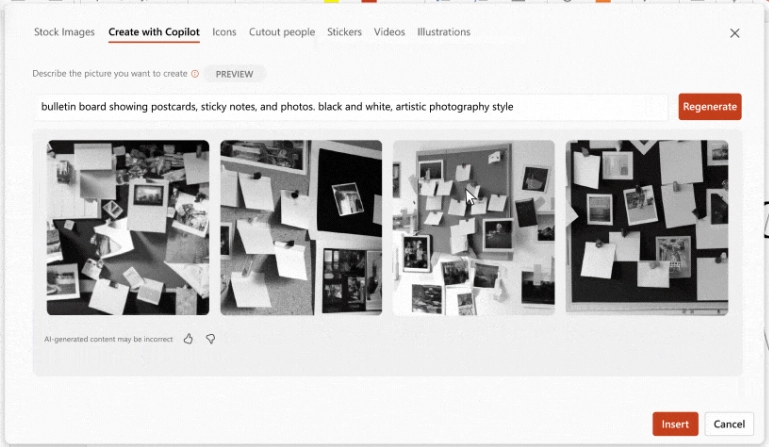Screen dimensions: 769x447
Task: Pick the fourth generated image with dark board
Action: point(647,228)
